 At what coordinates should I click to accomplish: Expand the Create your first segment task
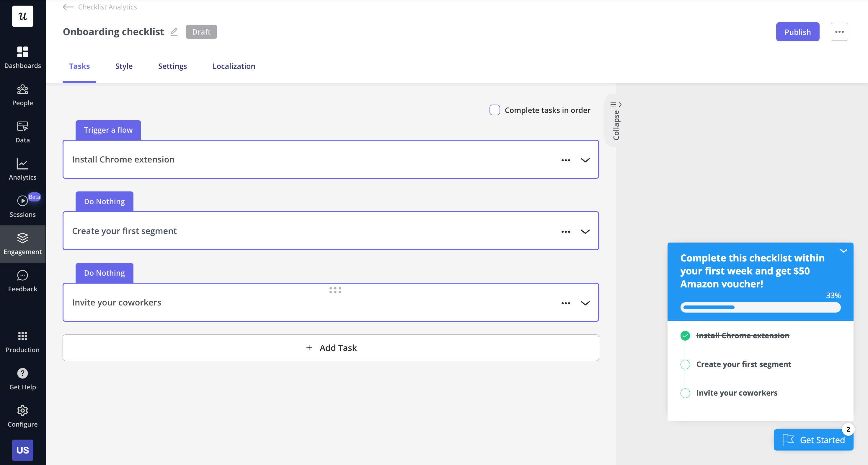coord(585,230)
